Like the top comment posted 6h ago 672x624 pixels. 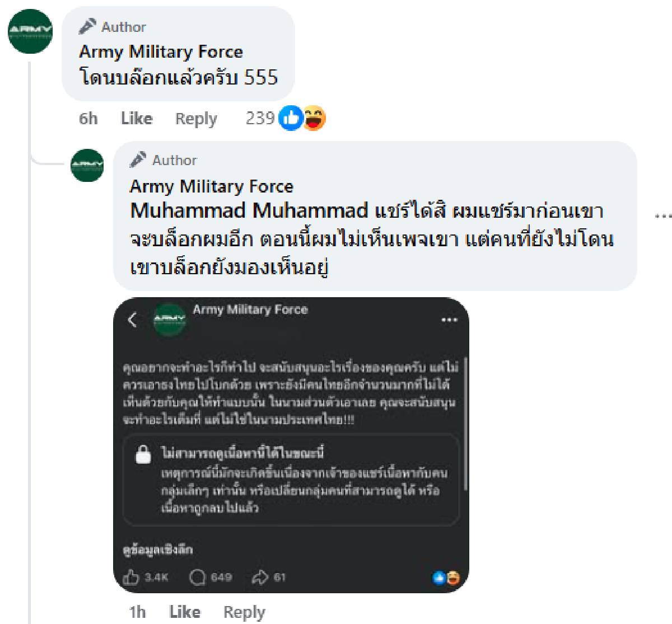click(137, 119)
